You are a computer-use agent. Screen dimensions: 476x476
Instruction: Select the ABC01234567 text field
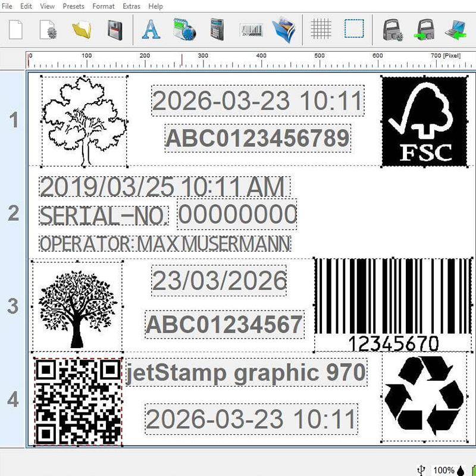pos(225,324)
